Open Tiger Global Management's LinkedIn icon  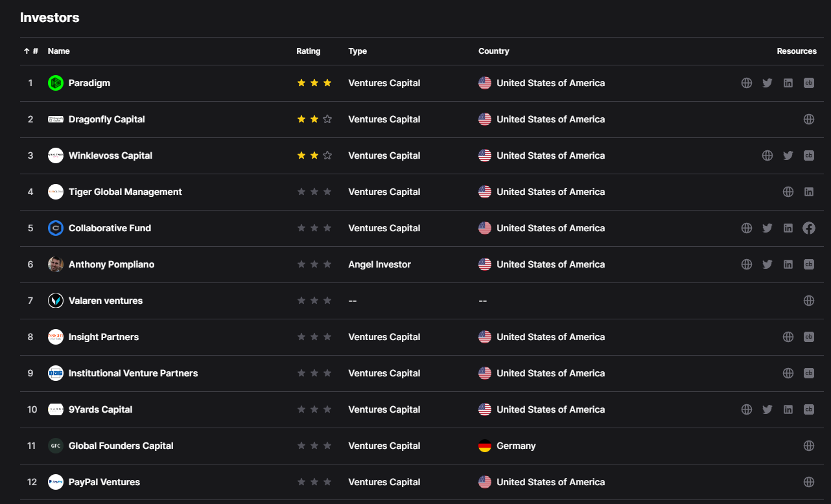click(809, 192)
